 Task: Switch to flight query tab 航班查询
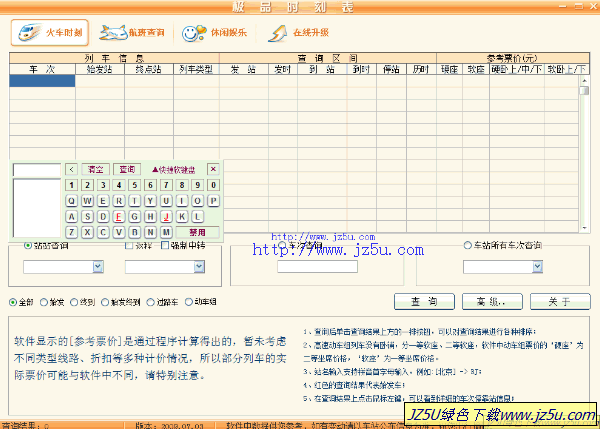click(x=132, y=33)
